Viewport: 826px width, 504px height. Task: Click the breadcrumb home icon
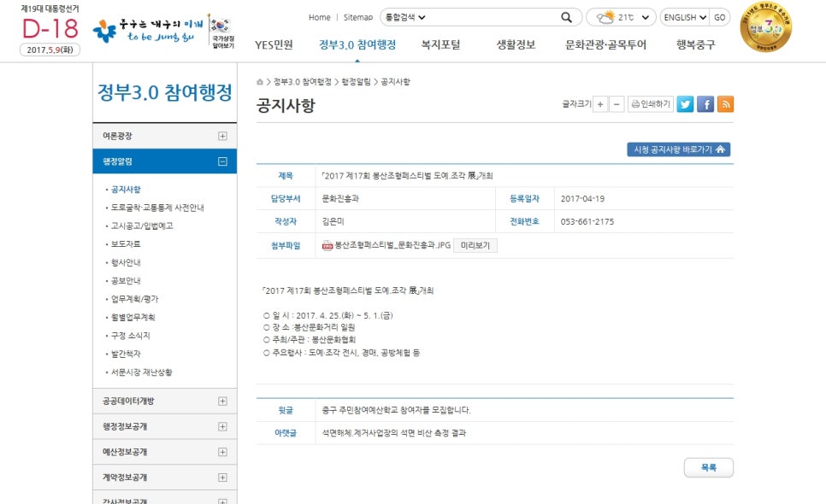coord(260,81)
